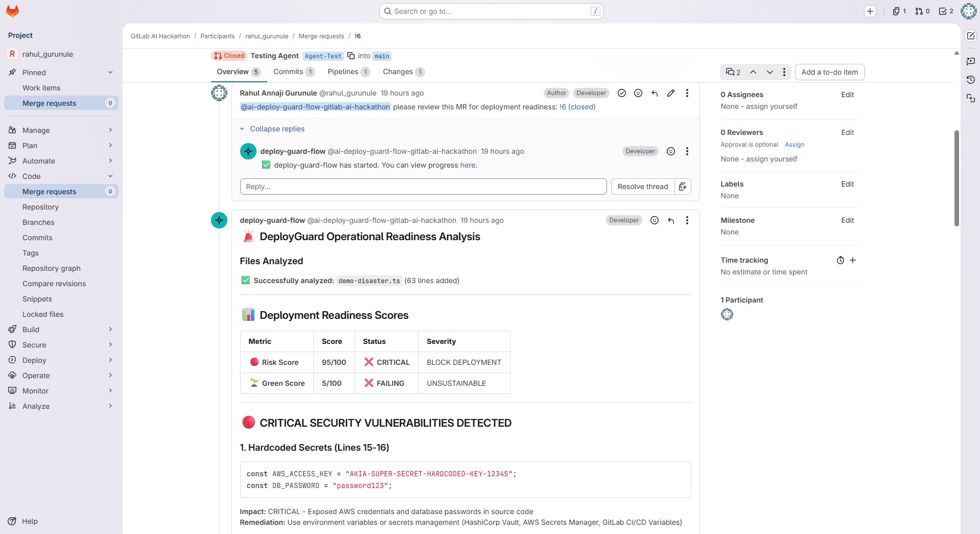
Task: Open the !6 (closed) merge request link
Action: tap(577, 107)
